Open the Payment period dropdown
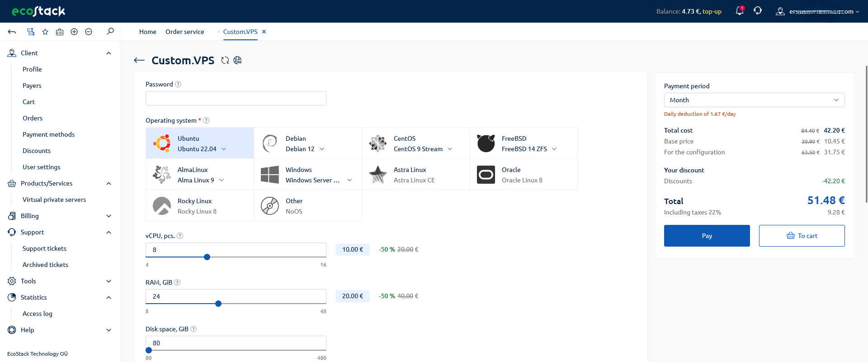The image size is (868, 362). (x=754, y=100)
